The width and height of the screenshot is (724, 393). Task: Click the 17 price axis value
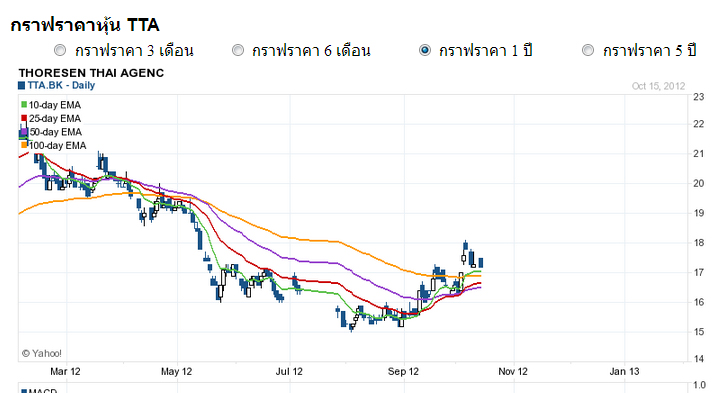699,272
